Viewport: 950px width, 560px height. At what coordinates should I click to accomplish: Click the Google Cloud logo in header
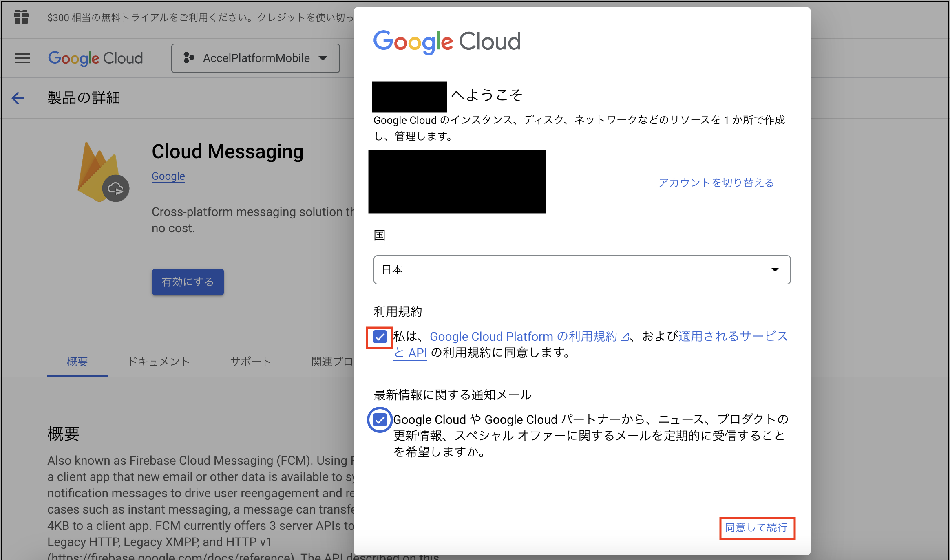[95, 58]
